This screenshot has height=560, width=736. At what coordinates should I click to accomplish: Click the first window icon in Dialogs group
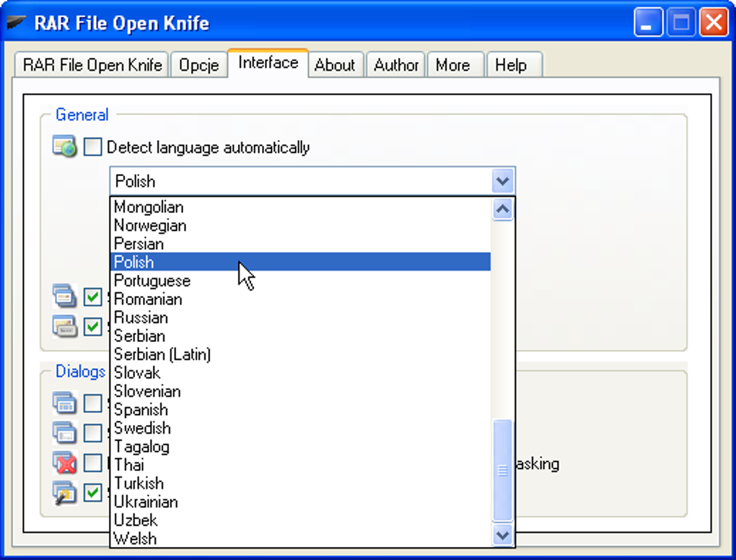[x=64, y=403]
